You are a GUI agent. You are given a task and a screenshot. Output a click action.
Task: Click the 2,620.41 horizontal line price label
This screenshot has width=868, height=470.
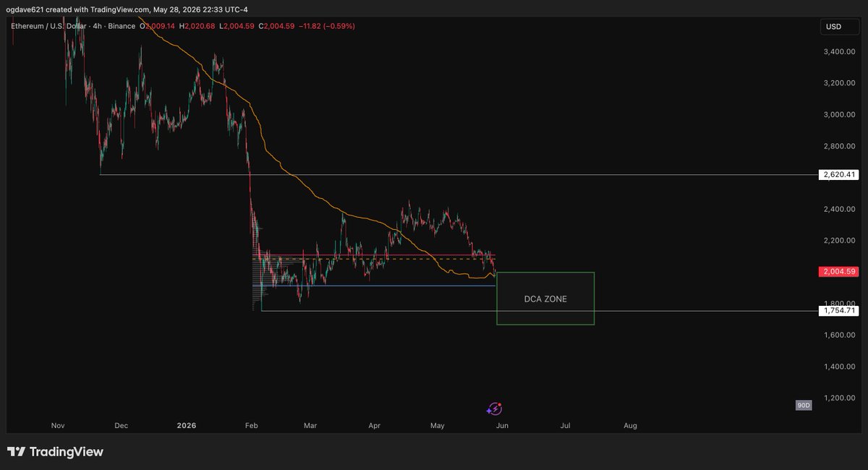(x=838, y=175)
